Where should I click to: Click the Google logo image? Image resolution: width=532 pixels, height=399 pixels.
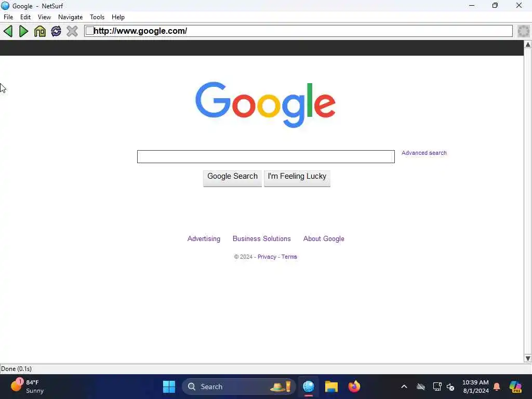[x=265, y=104]
